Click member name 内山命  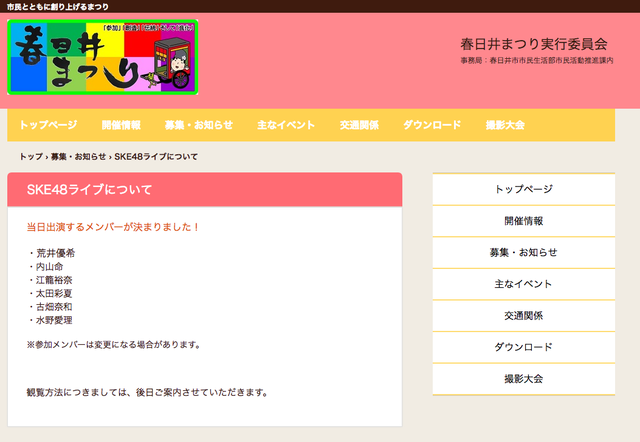click(x=49, y=267)
